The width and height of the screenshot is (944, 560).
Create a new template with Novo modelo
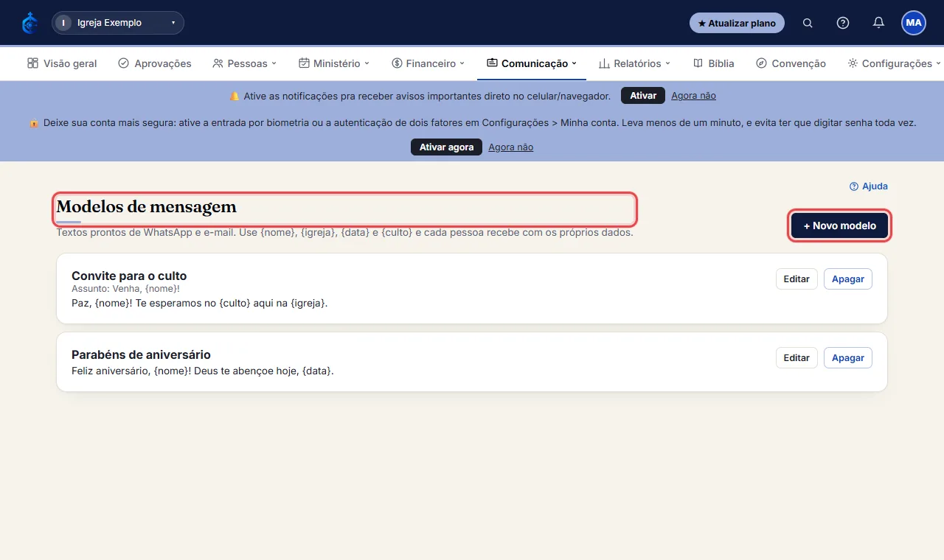click(x=840, y=225)
